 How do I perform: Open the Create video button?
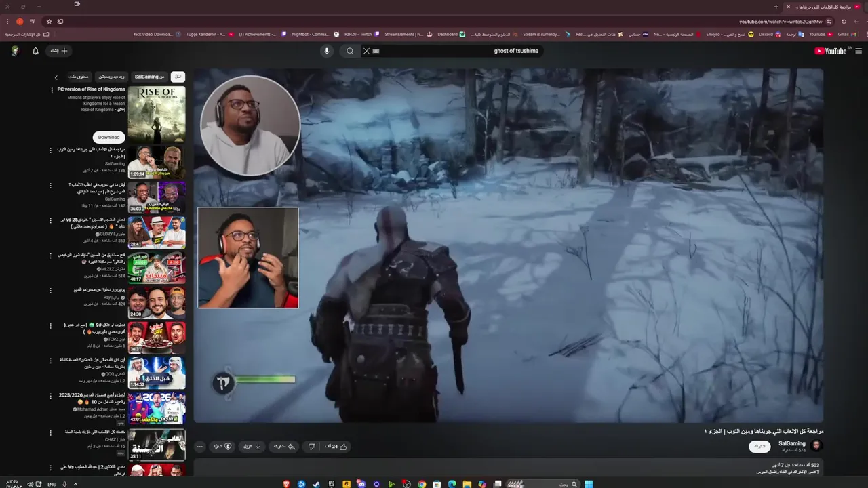tap(59, 51)
